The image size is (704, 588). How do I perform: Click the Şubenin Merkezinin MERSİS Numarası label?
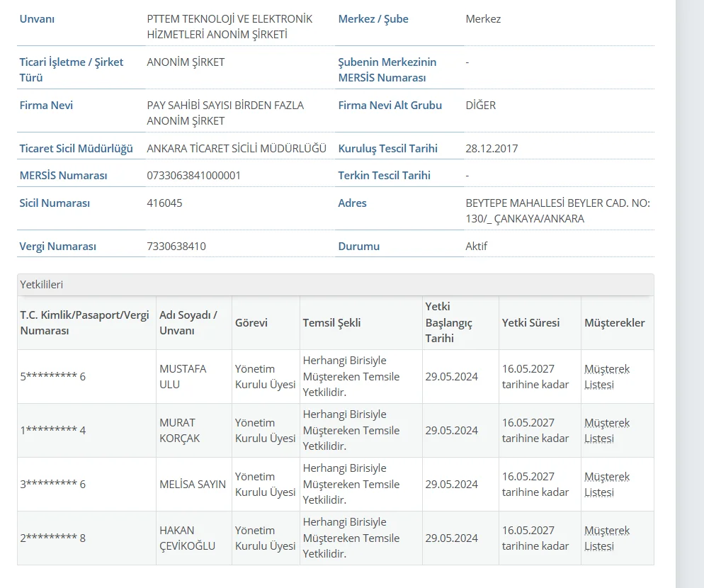(x=387, y=69)
